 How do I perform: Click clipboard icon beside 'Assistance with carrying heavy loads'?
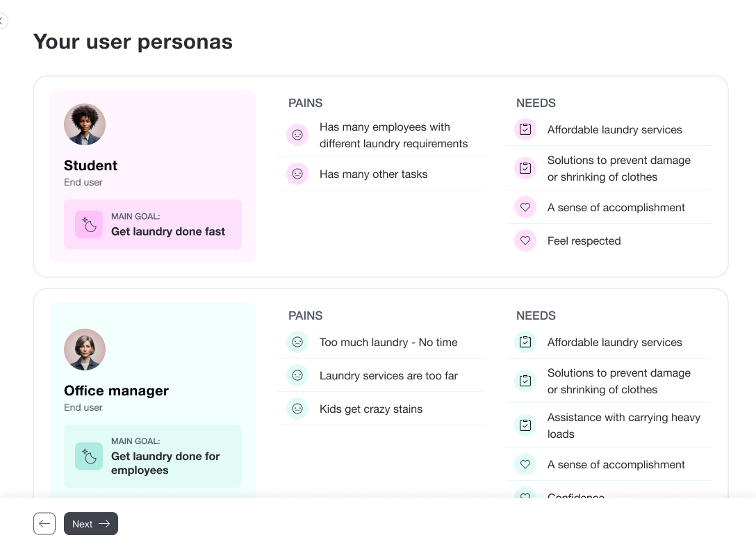coord(525,425)
